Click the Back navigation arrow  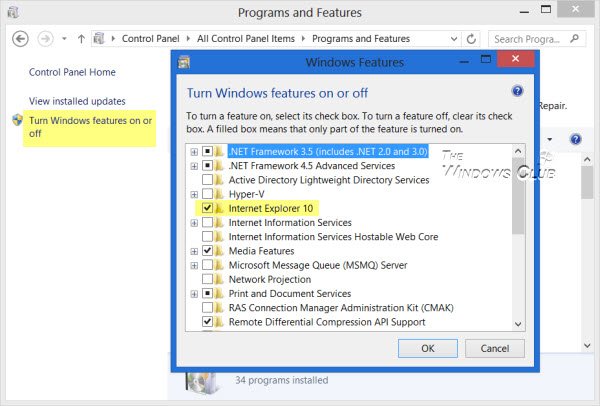20,39
